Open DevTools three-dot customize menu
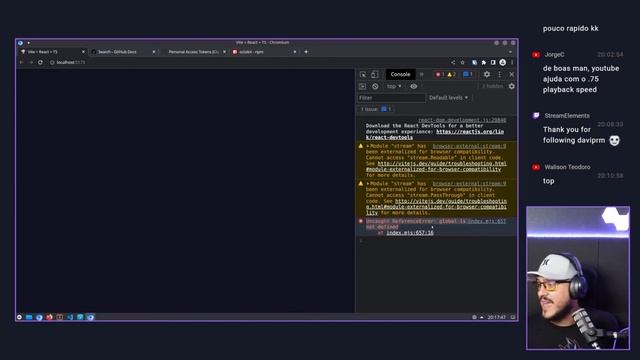 (x=499, y=74)
